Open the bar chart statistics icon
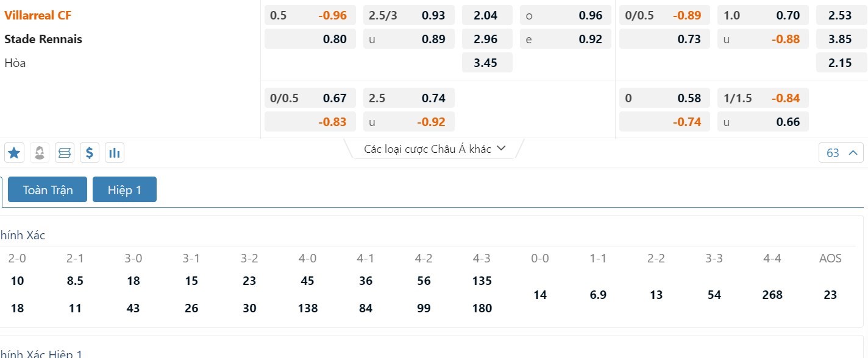 click(114, 153)
